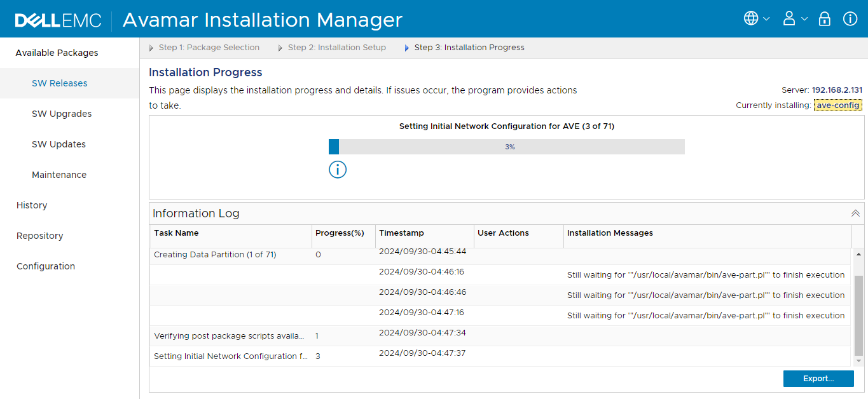Click the log scrollbar down arrow

point(858,361)
